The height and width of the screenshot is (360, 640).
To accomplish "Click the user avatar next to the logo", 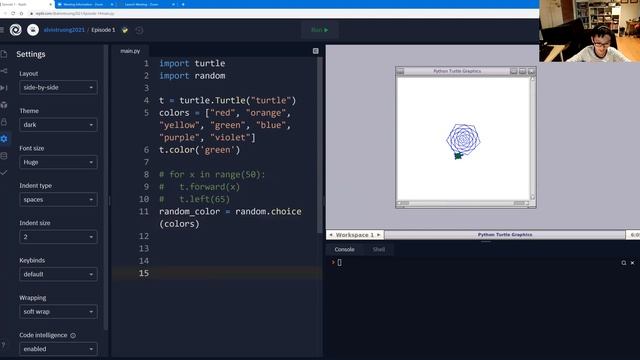I will tap(33, 30).
